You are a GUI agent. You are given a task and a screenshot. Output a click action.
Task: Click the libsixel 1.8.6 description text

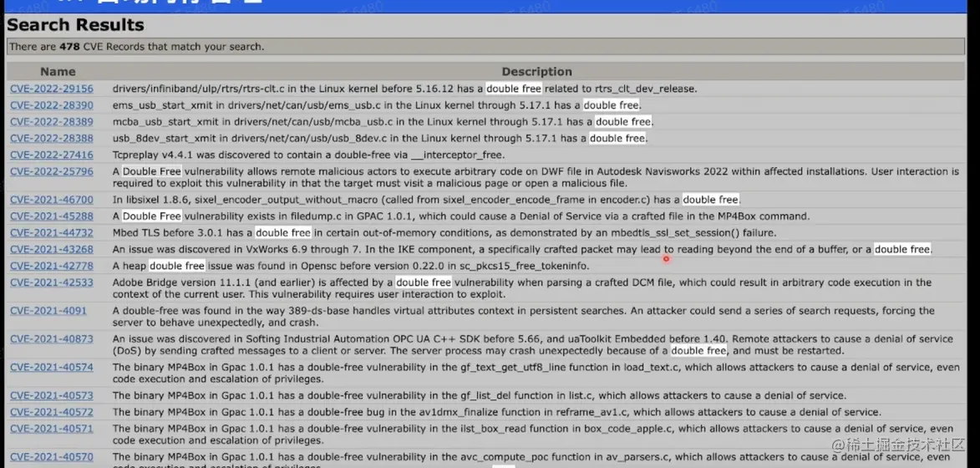pos(427,200)
